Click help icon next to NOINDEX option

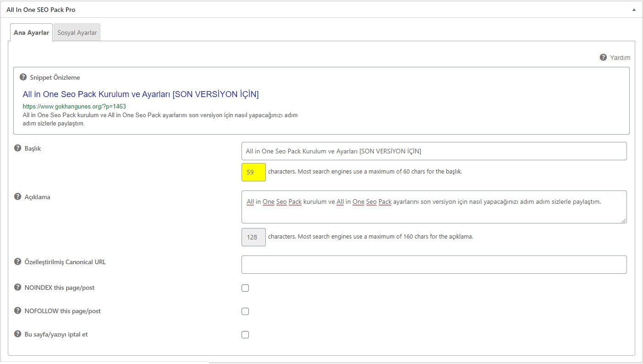(18, 288)
